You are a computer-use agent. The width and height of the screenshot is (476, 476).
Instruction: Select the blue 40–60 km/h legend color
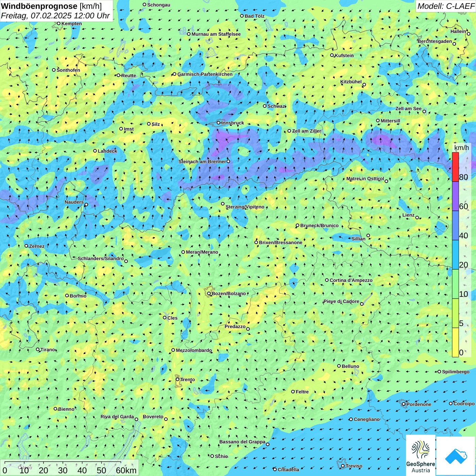[455, 225]
